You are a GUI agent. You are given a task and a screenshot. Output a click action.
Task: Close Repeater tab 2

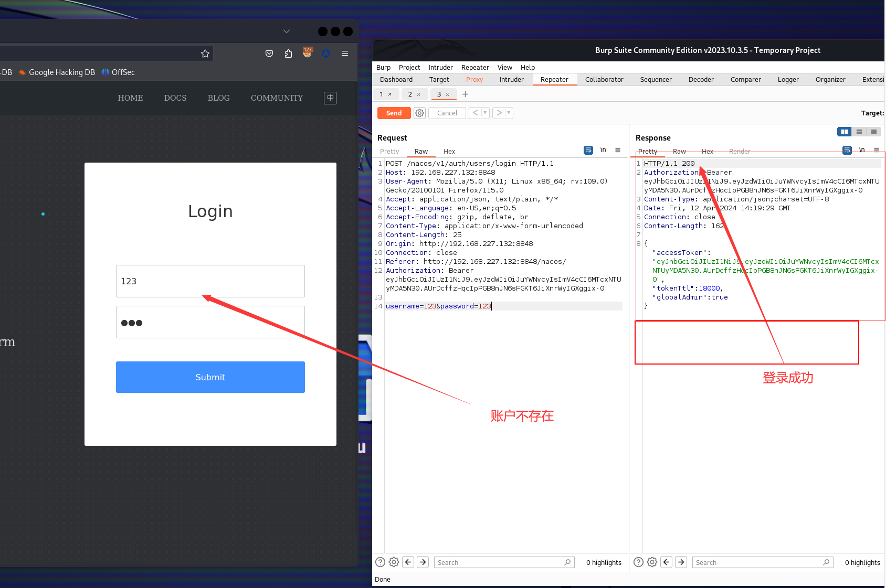pos(418,94)
